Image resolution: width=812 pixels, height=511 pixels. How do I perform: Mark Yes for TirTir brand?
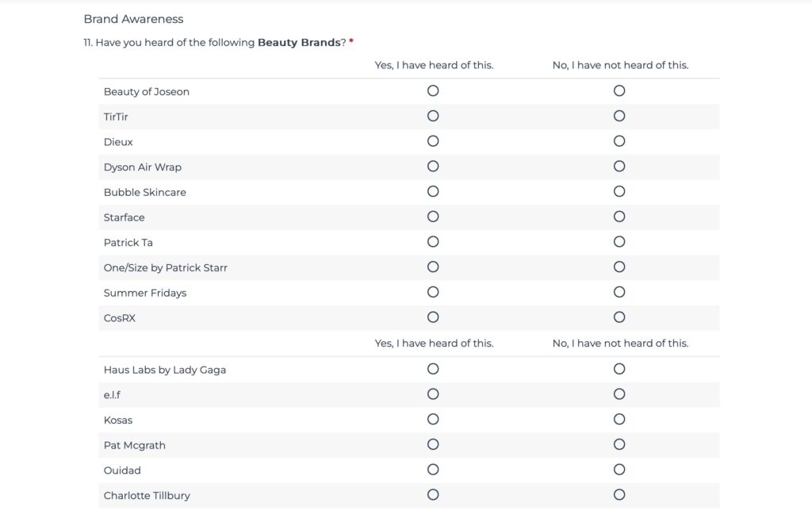[433, 116]
